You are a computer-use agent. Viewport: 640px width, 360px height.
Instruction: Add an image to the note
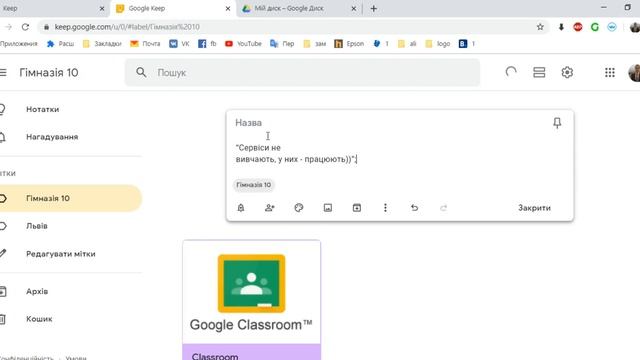point(328,208)
